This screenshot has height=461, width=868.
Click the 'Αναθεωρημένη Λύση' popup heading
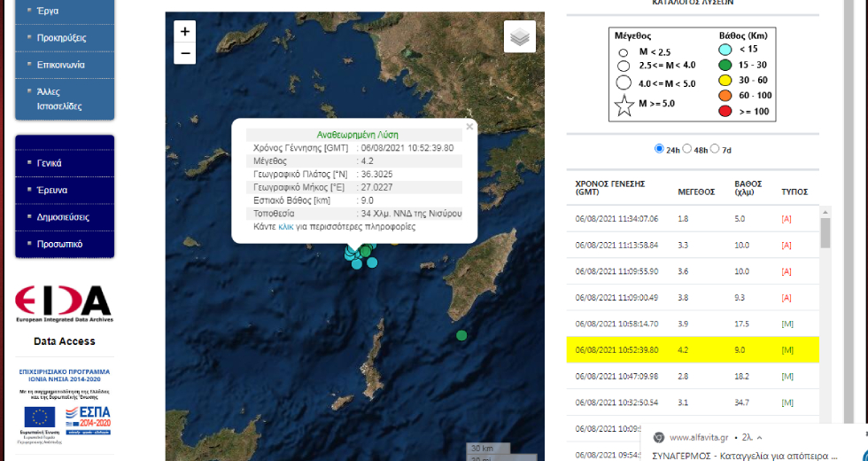click(357, 135)
